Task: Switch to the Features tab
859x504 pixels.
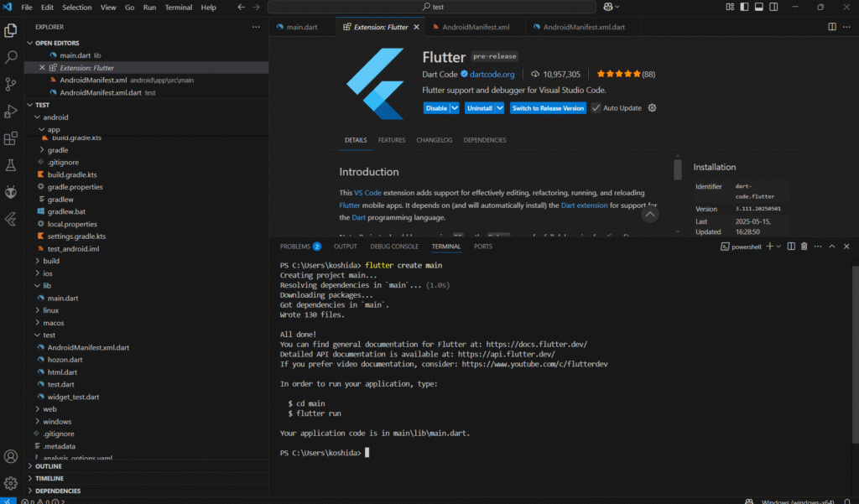Action: point(392,140)
